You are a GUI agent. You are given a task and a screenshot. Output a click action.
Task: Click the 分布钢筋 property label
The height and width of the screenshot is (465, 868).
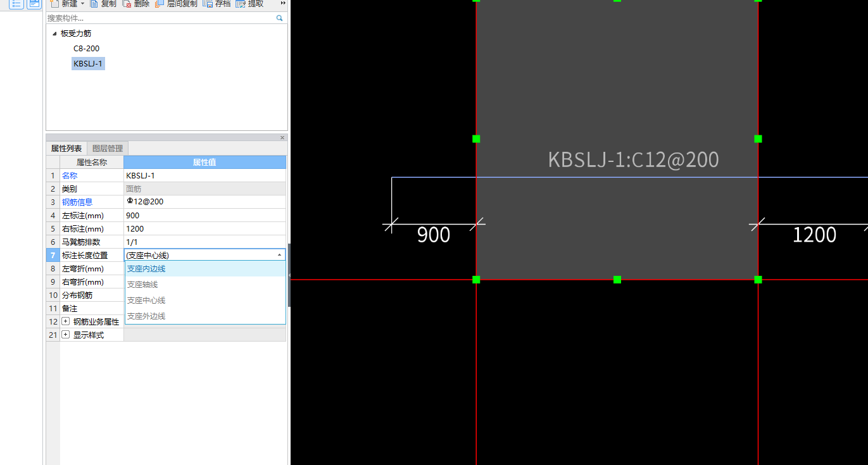pos(77,295)
